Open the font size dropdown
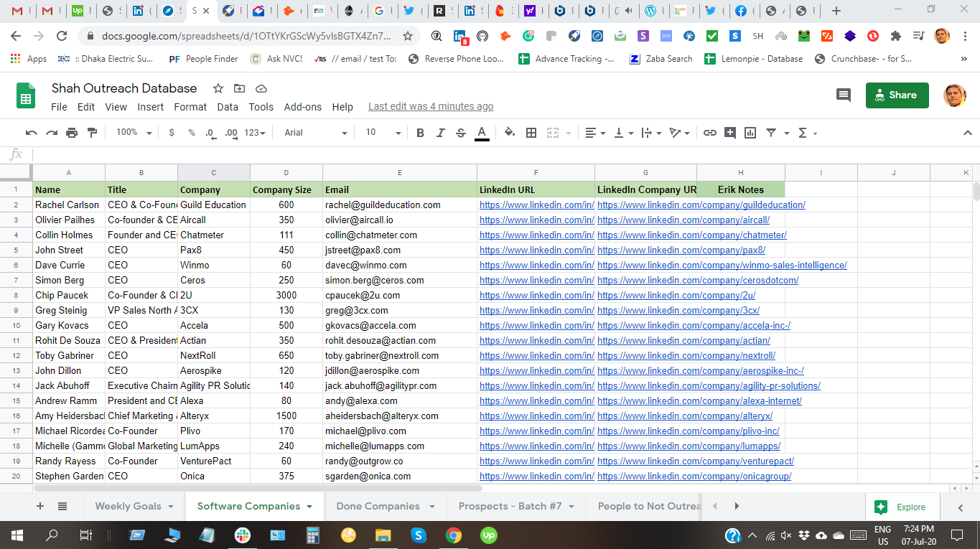Image resolution: width=980 pixels, height=549 pixels. 383,133
